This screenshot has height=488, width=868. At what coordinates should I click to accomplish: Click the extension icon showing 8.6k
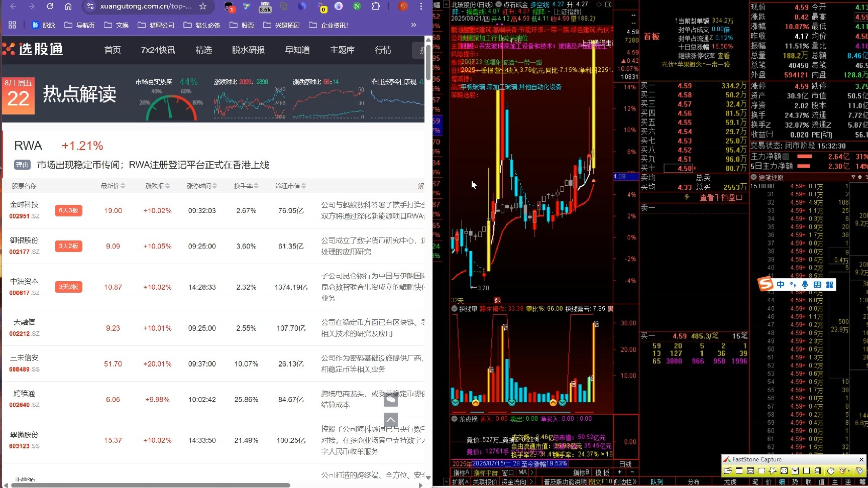(265, 7)
